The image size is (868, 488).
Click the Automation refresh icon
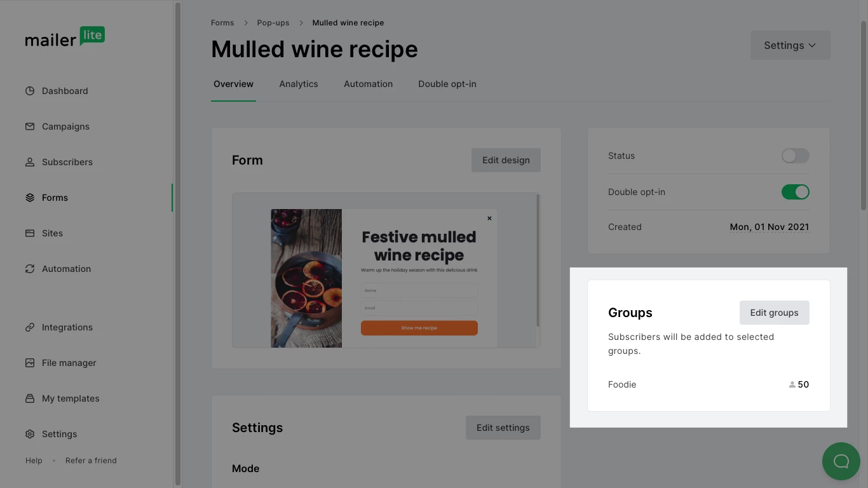(30, 269)
